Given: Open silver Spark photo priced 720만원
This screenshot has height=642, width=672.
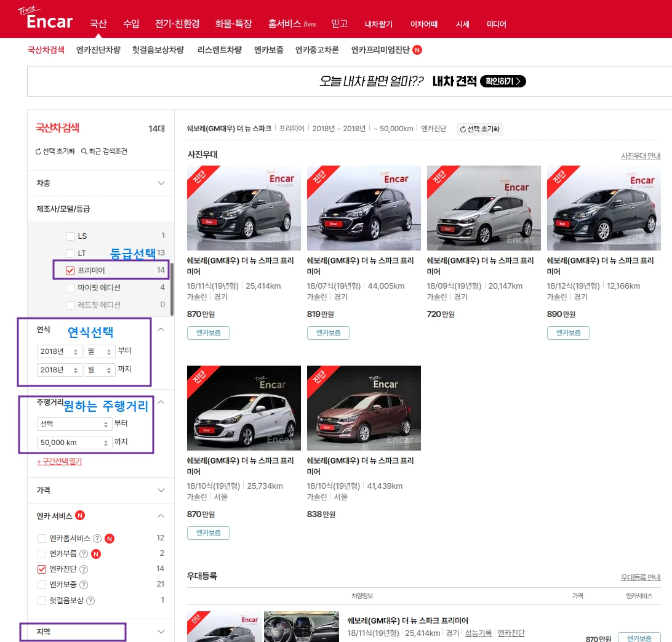Looking at the screenshot, I should (484, 208).
